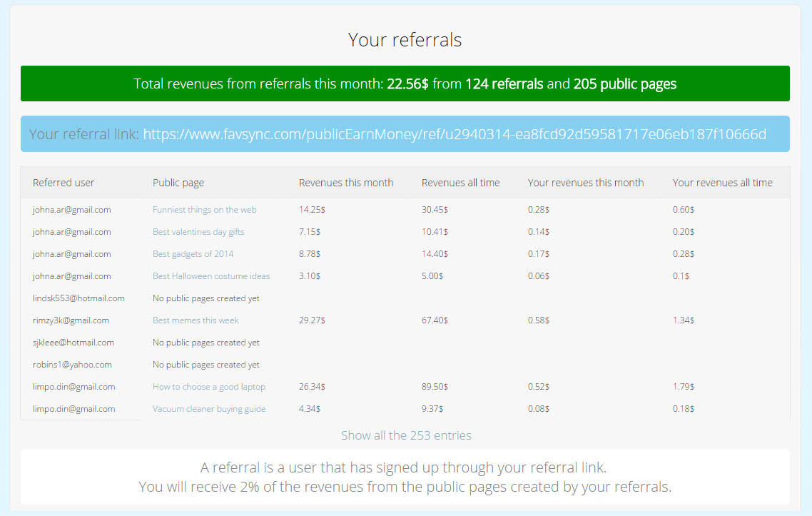This screenshot has height=516, width=812.
Task: Open 'Best memes this week' page
Action: 196,320
